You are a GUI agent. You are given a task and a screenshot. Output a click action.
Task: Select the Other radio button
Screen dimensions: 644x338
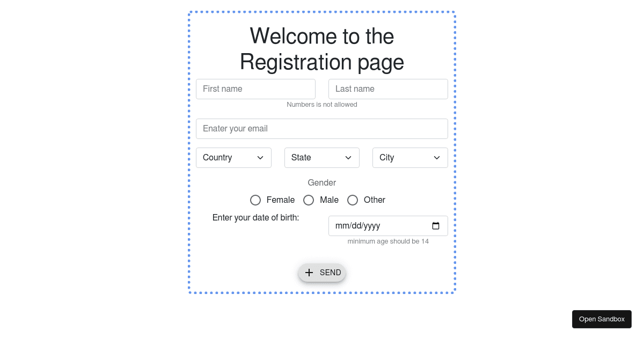353,200
